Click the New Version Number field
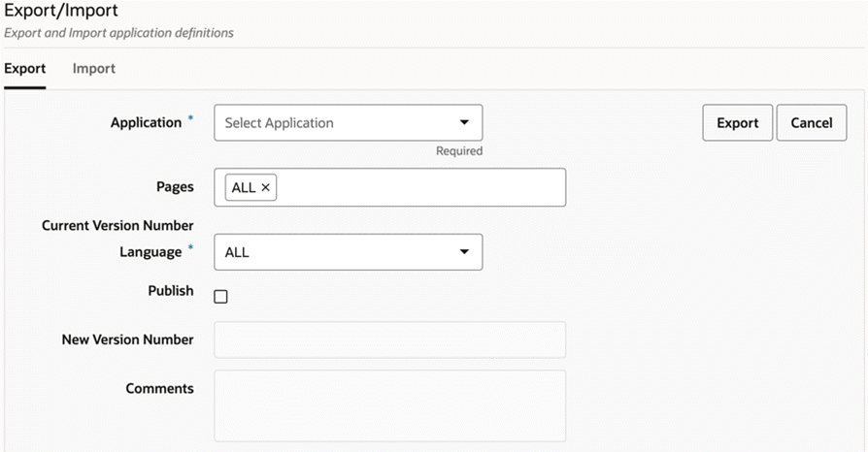The height and width of the screenshot is (452, 868). [x=389, y=340]
